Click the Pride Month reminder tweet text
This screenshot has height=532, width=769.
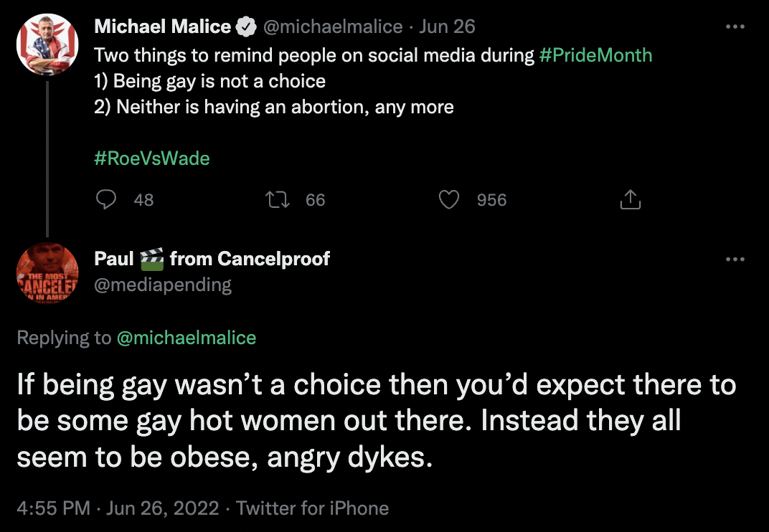(274, 94)
